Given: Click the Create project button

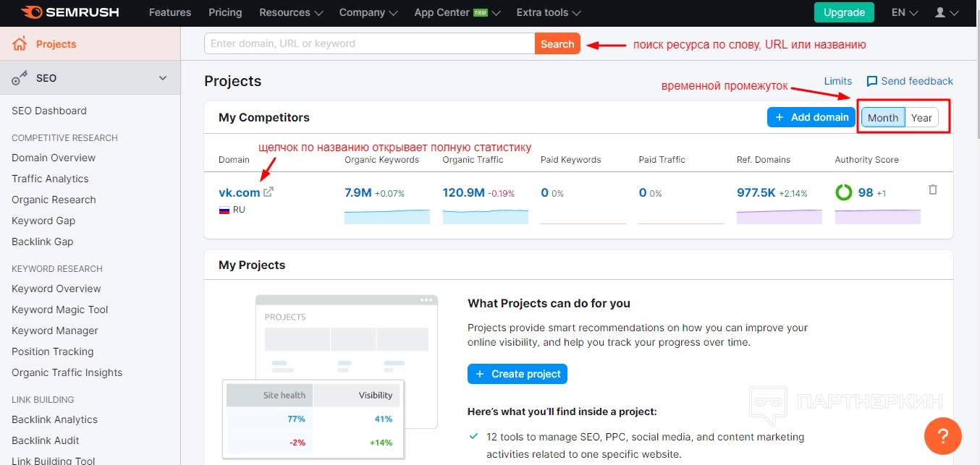Looking at the screenshot, I should [518, 374].
